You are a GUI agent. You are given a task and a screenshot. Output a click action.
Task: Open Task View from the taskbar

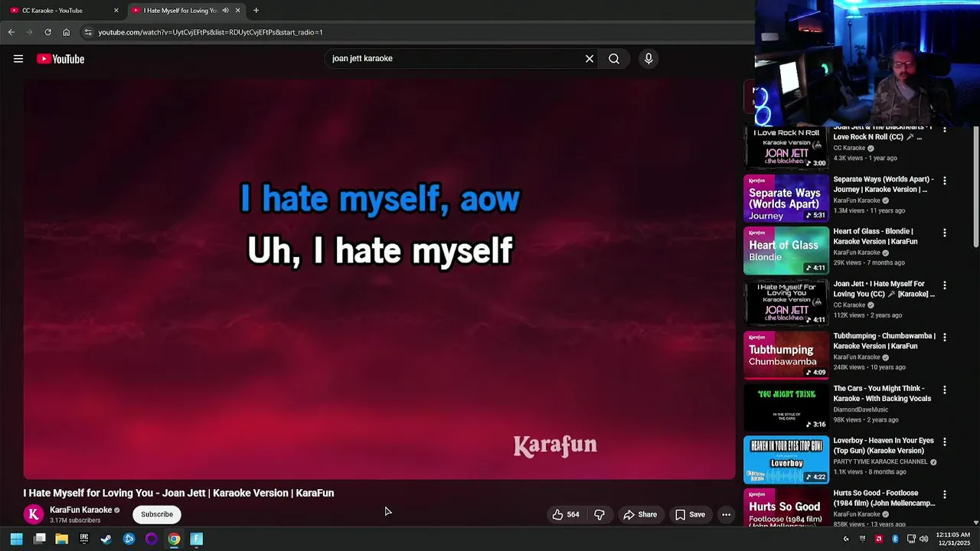tap(39, 539)
